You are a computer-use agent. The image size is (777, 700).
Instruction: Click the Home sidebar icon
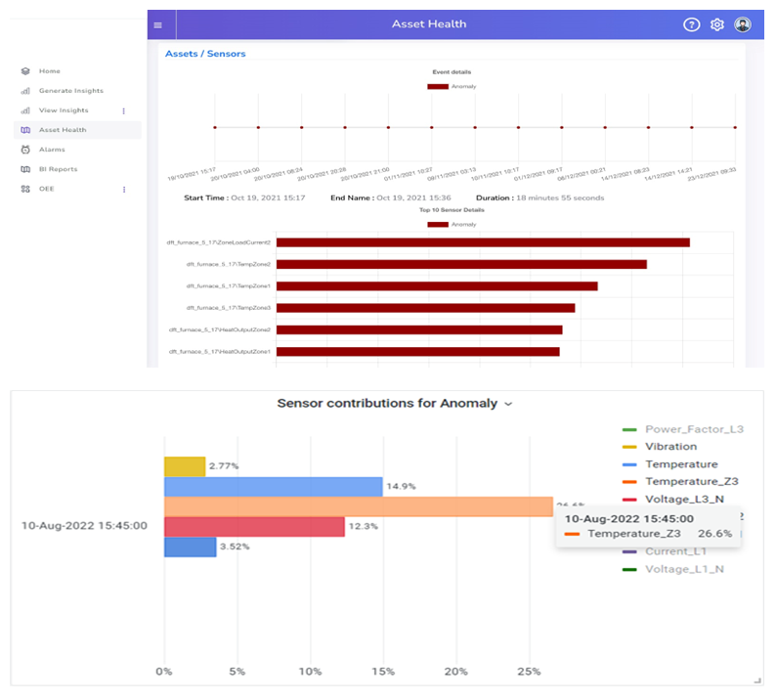point(25,71)
